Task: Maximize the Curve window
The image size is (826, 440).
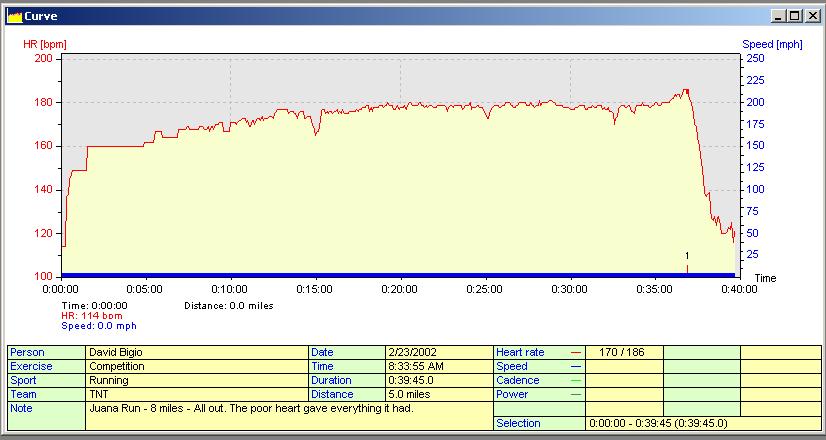Action: click(796, 15)
